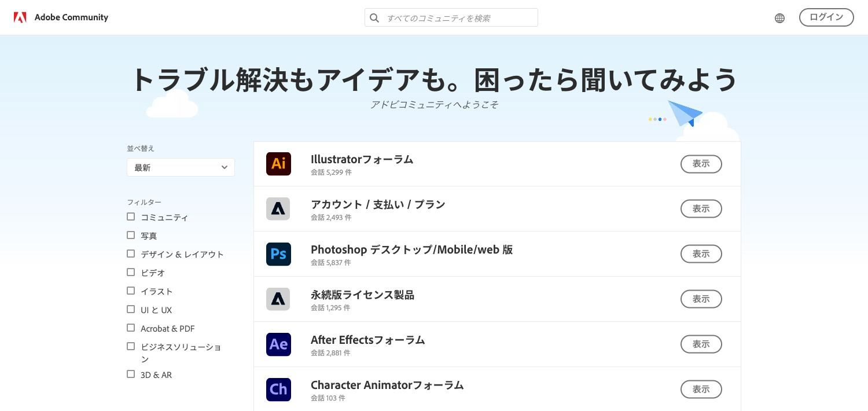
Task: Click the 会話 5,837 件 count
Action: (x=331, y=263)
